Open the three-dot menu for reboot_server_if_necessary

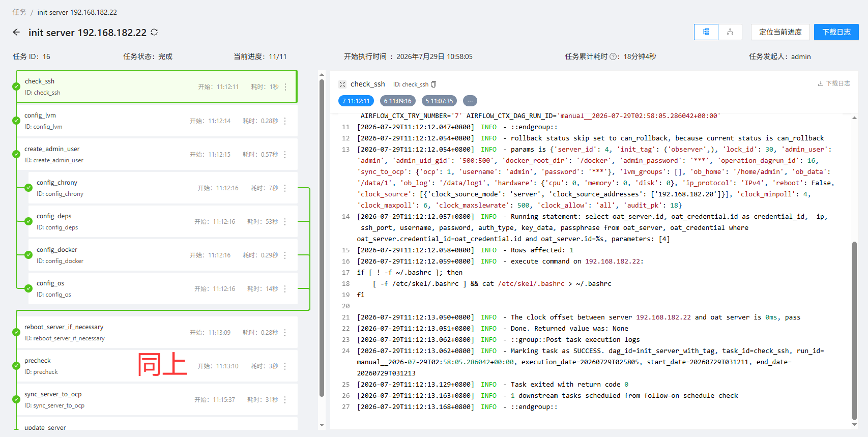pyautogui.click(x=285, y=333)
